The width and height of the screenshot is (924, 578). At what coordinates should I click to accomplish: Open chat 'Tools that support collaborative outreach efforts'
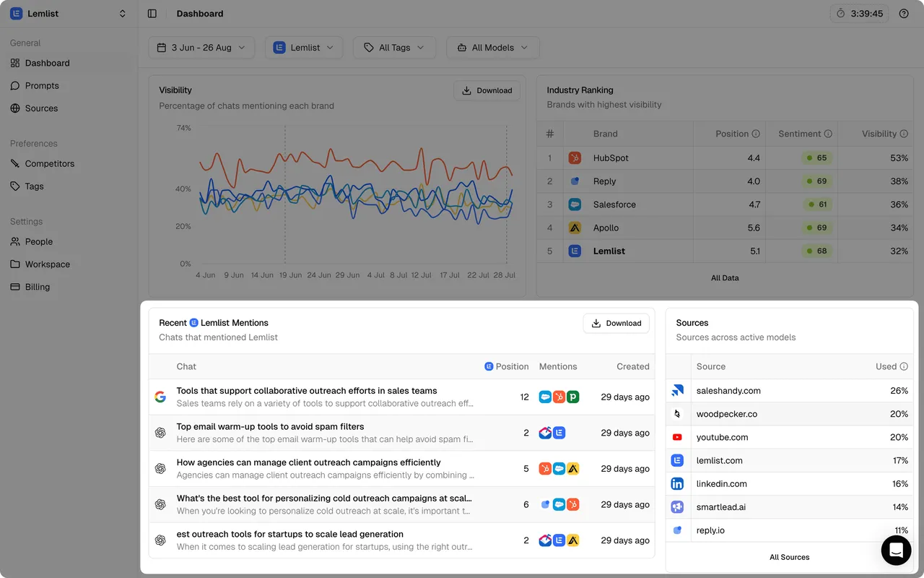pos(307,391)
